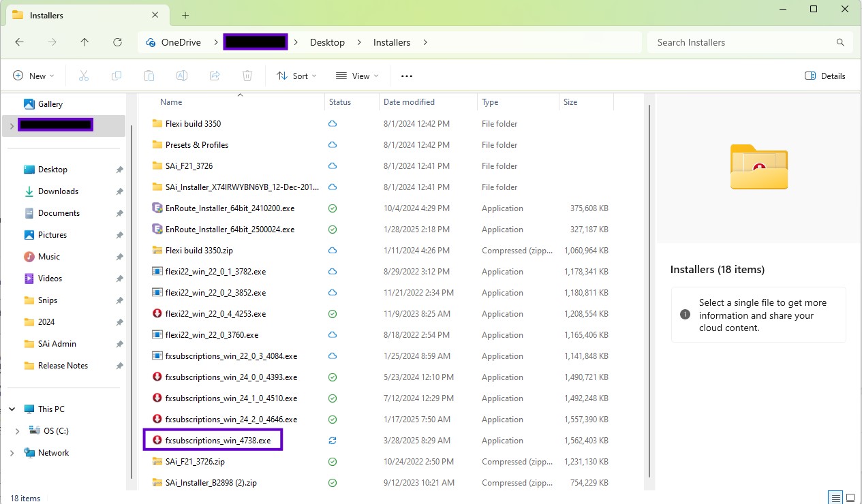Switch to details list view in status bar
The image size is (862, 504).
pyautogui.click(x=835, y=497)
